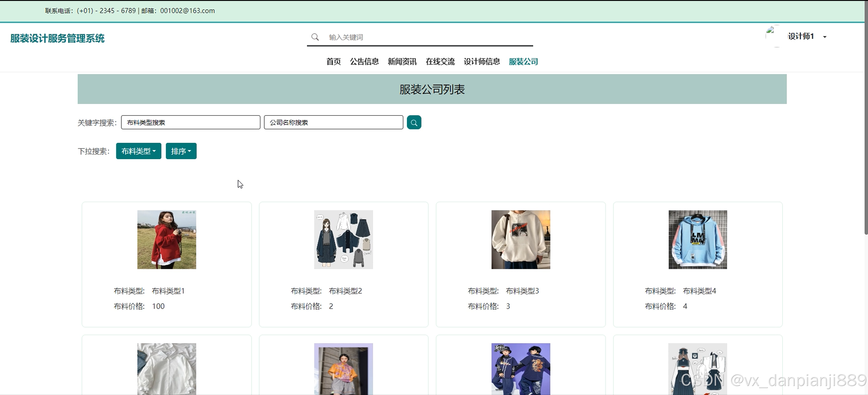Open the anime outfit sketch thumbnail

tap(343, 240)
